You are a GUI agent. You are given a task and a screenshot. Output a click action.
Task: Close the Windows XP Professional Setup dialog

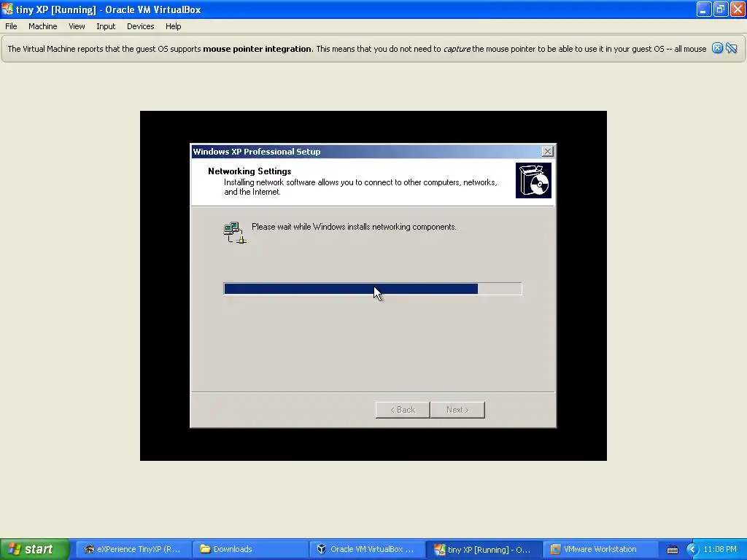tap(547, 152)
